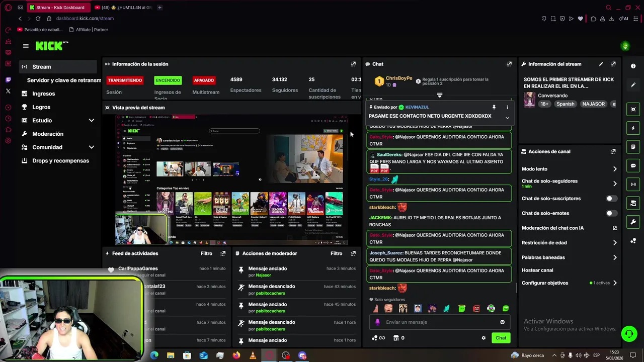Switch to Stream - Kick Dashboard browser tab
Viewport: 644px width, 362px height.
(x=58, y=8)
